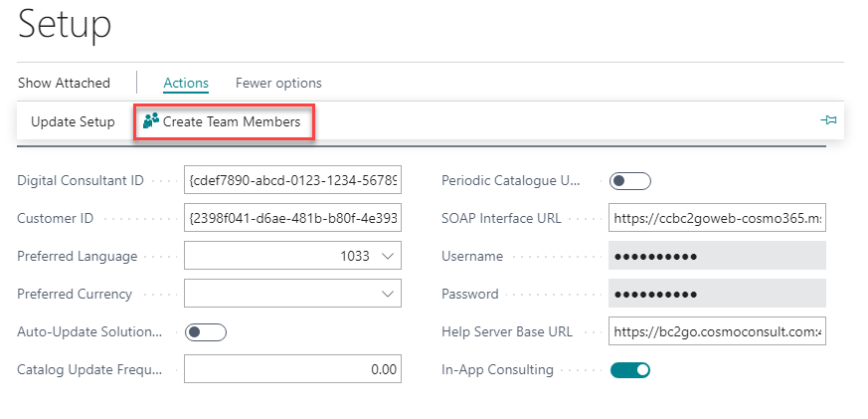The image size is (868, 419).
Task: Click the Create Team Members people icon
Action: pyautogui.click(x=151, y=121)
